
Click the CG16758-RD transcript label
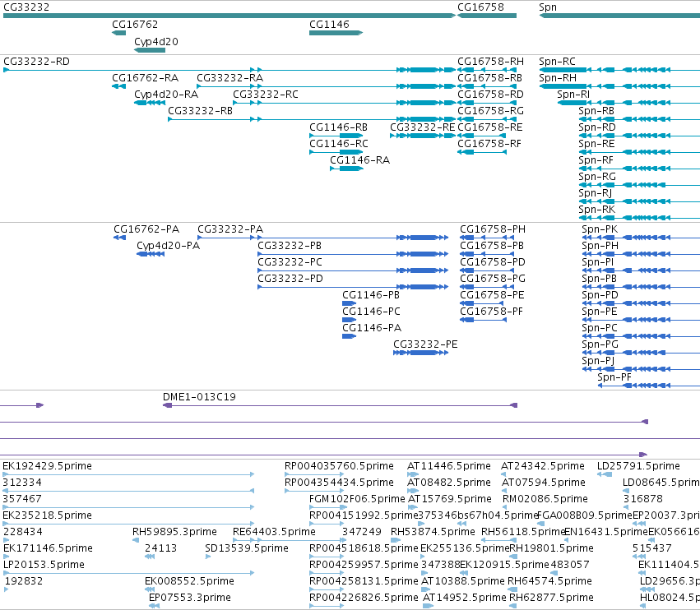click(x=490, y=95)
